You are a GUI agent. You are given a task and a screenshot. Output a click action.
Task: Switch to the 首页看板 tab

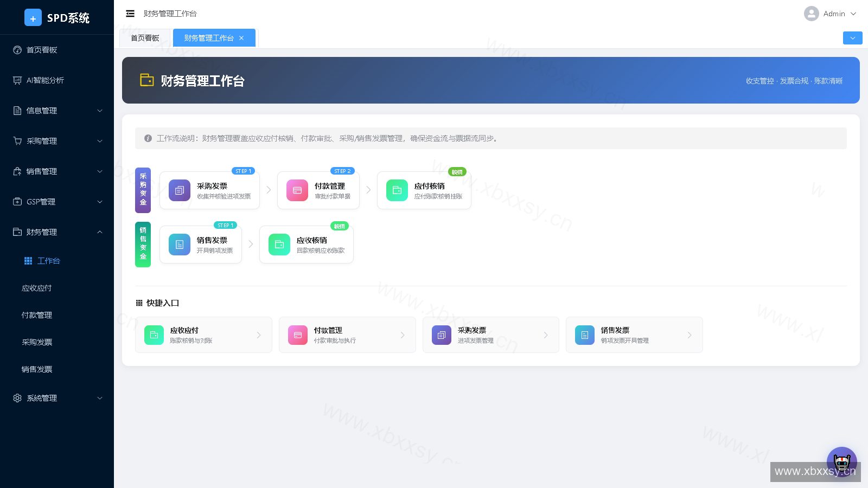click(x=145, y=38)
